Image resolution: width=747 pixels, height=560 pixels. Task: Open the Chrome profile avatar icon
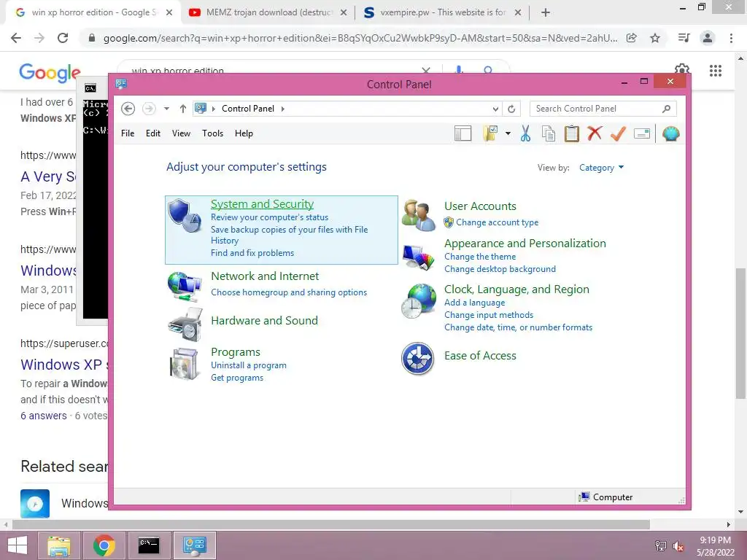click(708, 38)
